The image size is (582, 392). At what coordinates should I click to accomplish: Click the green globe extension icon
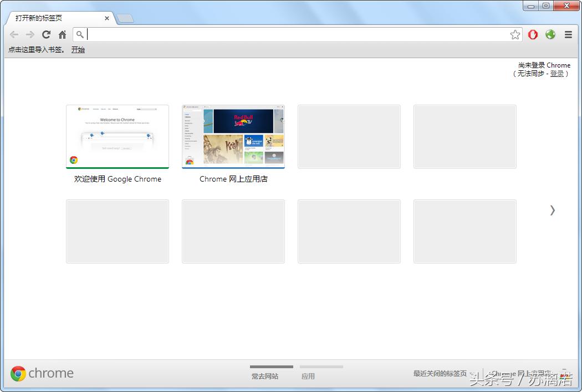pos(550,34)
